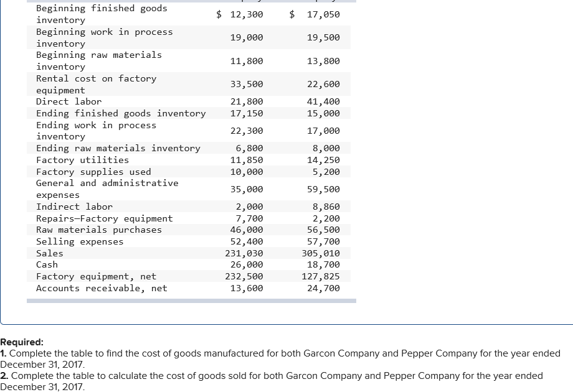Select the General and administrative expenses label
The image size is (573, 392).
(107, 189)
